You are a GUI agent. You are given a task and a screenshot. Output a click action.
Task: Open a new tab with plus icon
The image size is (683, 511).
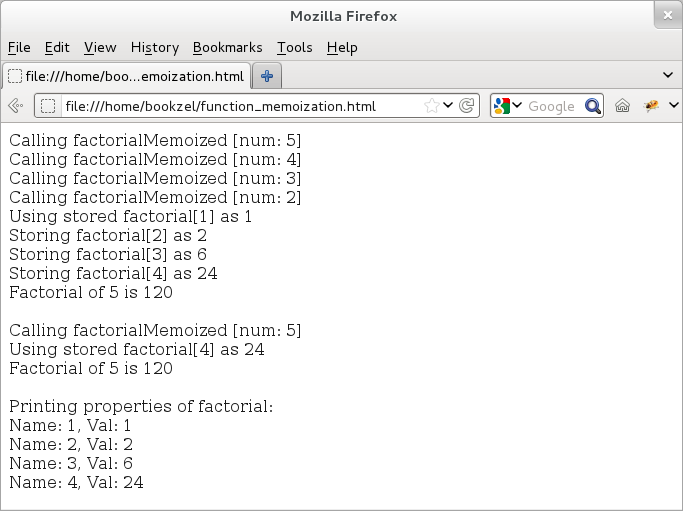[x=267, y=76]
